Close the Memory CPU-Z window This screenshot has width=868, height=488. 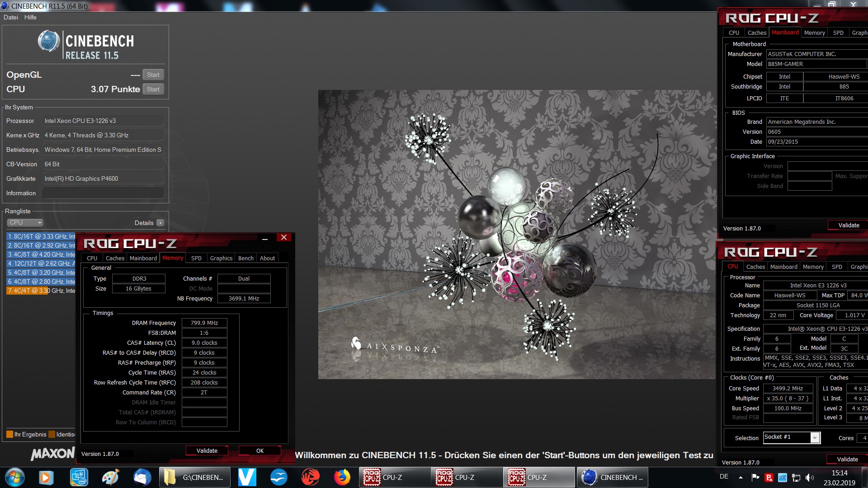tap(284, 237)
